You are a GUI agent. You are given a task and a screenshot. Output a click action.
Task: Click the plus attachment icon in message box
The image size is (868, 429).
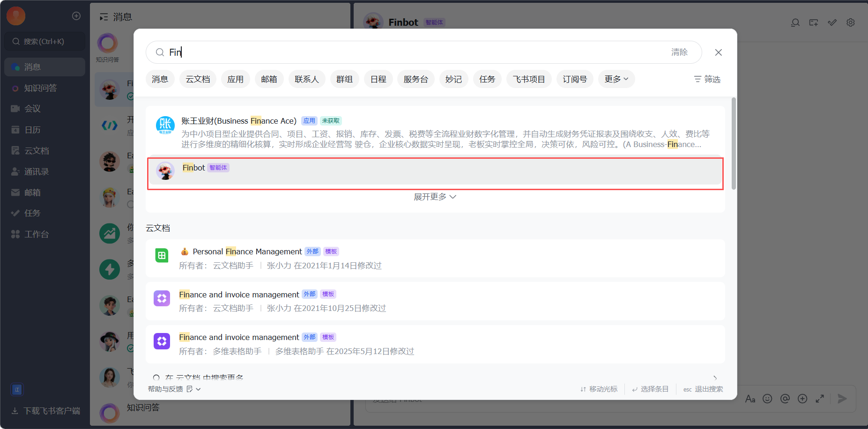[802, 399]
